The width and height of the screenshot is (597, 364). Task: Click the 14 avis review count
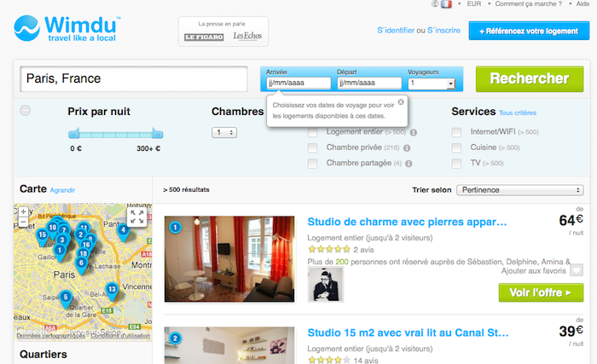click(366, 361)
